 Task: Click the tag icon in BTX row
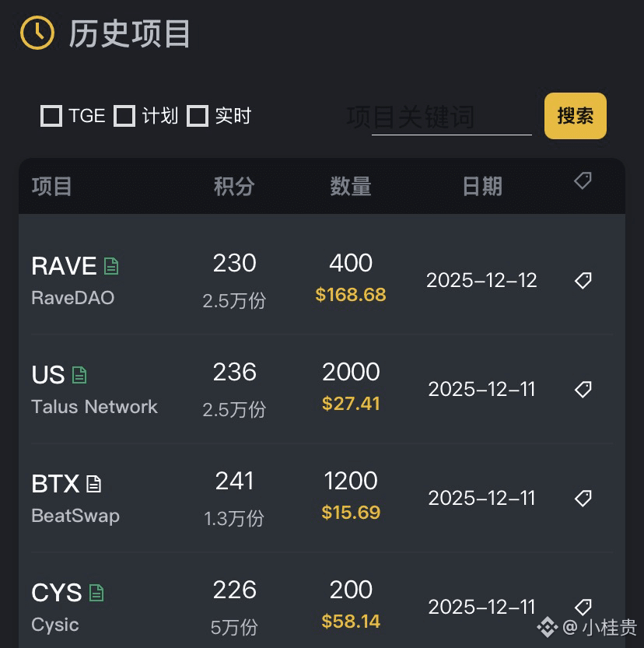coord(583,498)
